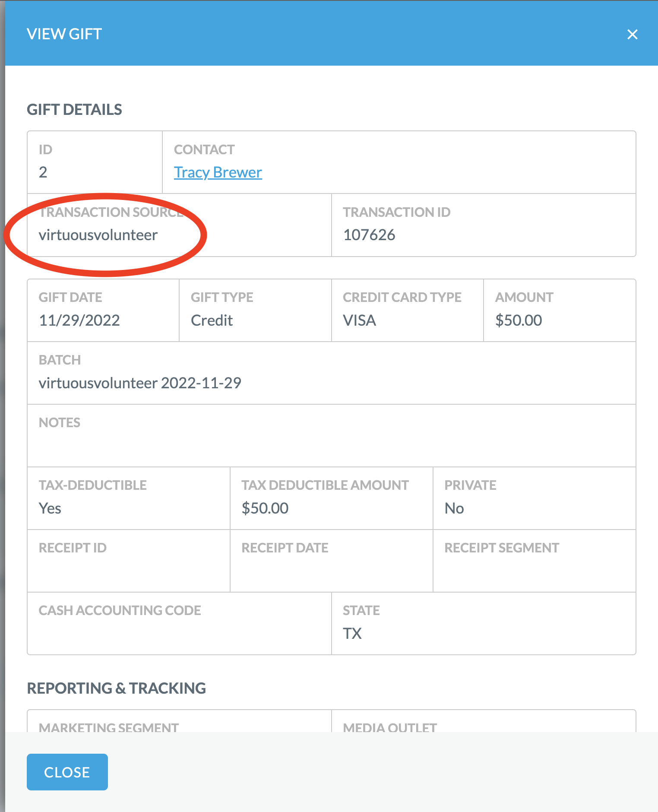
Task: Click the State value TX
Action: tap(352, 633)
